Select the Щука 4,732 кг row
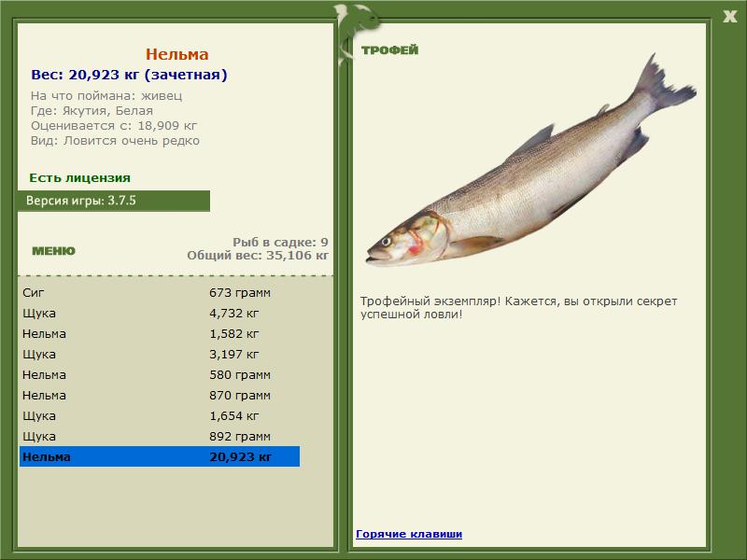Viewport: 747px width, 560px height. pyautogui.click(x=160, y=313)
